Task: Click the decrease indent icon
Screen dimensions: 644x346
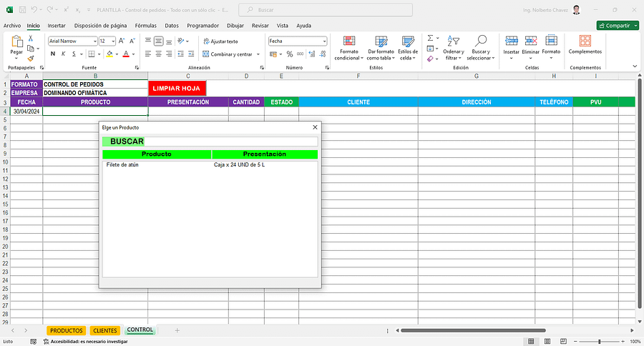Action: (x=181, y=54)
